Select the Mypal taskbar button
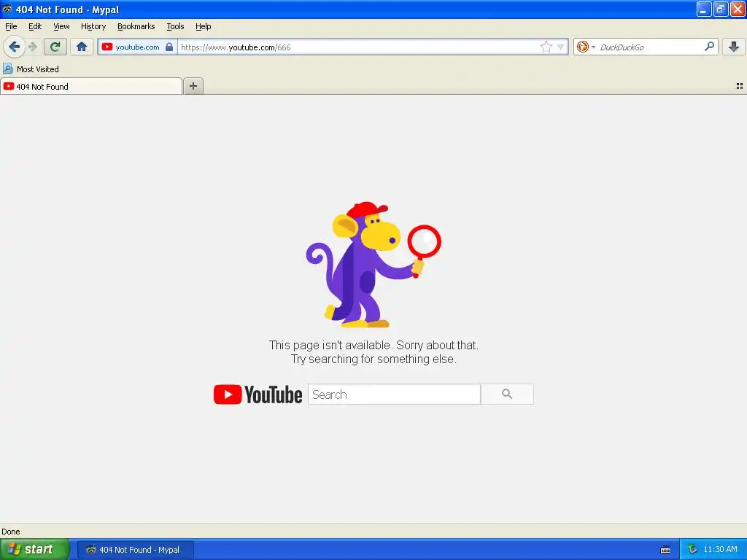747x560 pixels. coord(136,550)
